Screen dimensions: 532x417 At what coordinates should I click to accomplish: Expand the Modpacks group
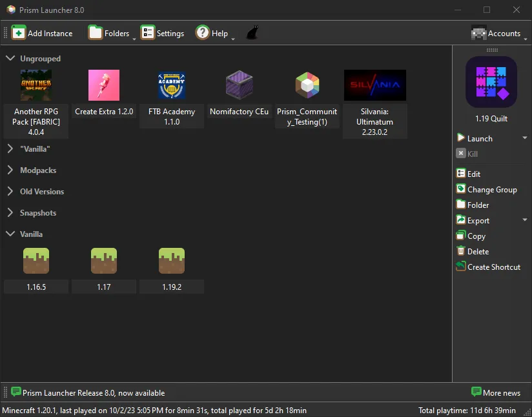pos(10,170)
